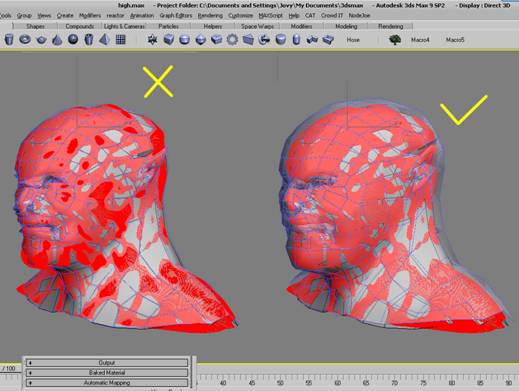519x391 pixels.
Task: Switch to the Helpers shelf tab
Action: (213, 26)
